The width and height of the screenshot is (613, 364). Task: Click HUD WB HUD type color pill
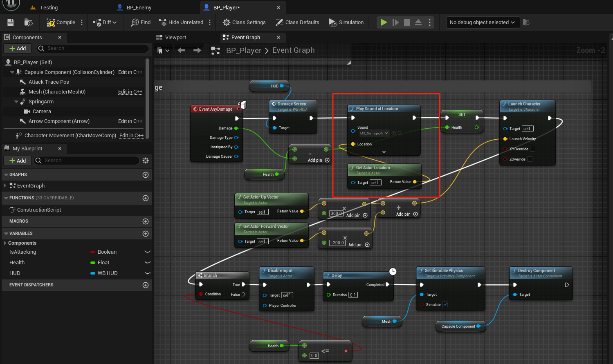click(x=93, y=273)
